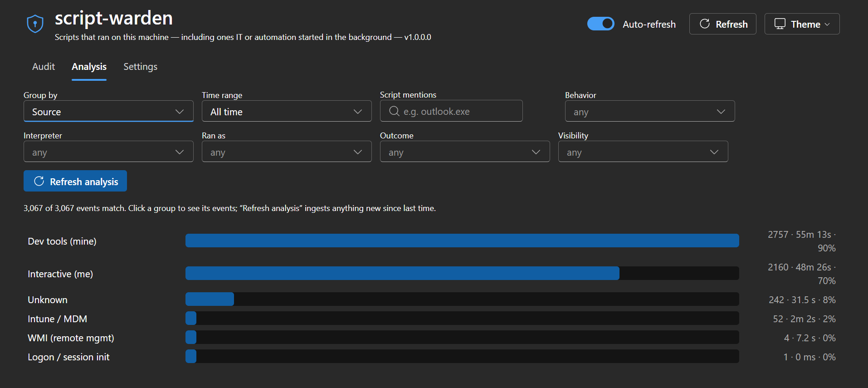This screenshot has height=388, width=868.
Task: Open the Intune / MDM group bar
Action: pyautogui.click(x=462, y=318)
